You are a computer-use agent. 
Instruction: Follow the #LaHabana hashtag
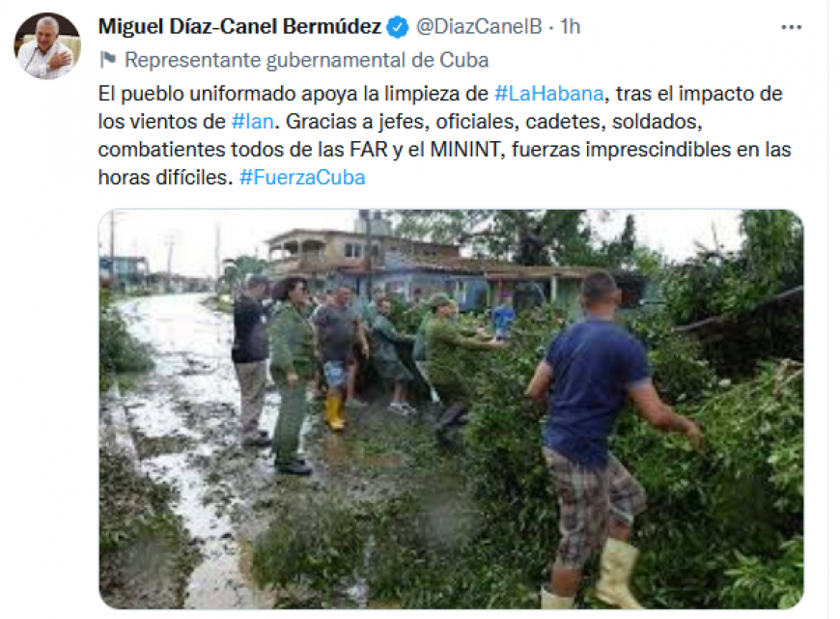click(x=548, y=94)
